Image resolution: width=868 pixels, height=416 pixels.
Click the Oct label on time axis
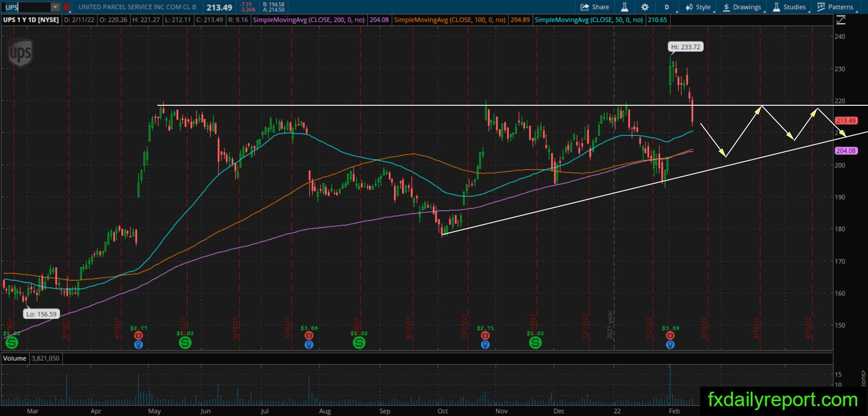[x=443, y=411]
